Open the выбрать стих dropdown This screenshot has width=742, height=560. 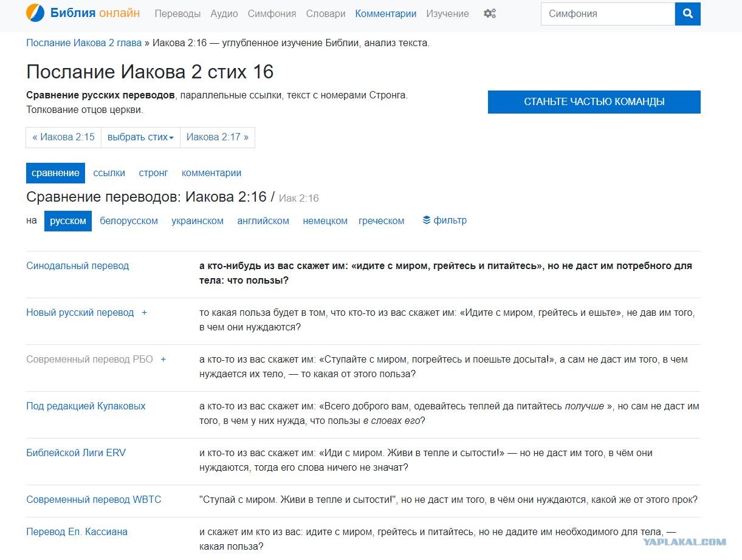pos(140,137)
